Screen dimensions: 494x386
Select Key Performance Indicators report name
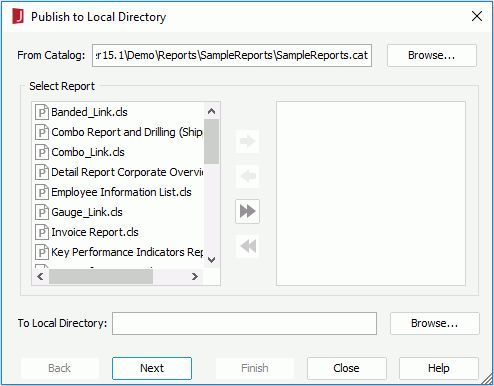coord(127,252)
